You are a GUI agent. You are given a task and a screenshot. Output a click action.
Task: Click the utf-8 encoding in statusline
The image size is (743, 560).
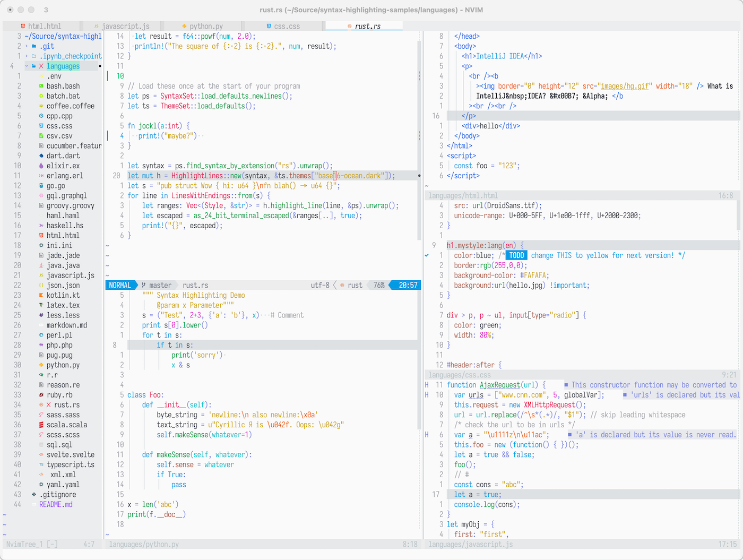[320, 286]
